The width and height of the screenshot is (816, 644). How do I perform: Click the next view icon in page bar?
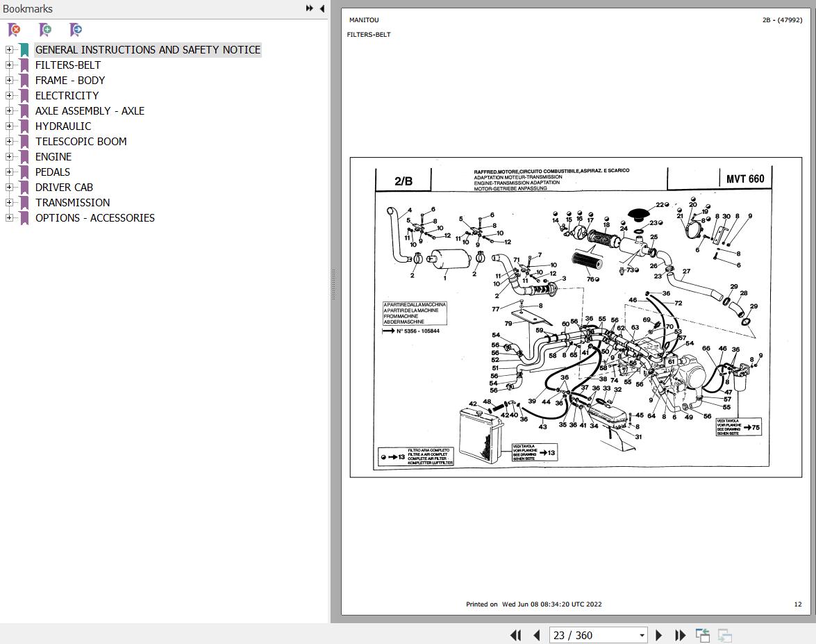click(724, 635)
